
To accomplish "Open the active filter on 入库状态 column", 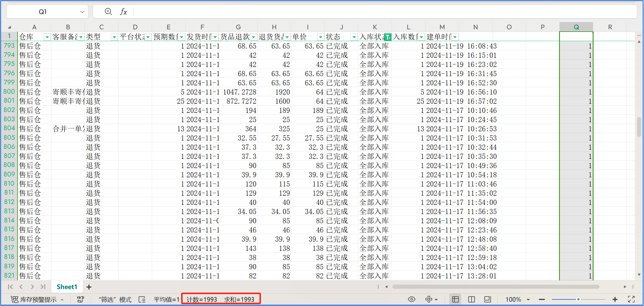I will coord(388,37).
